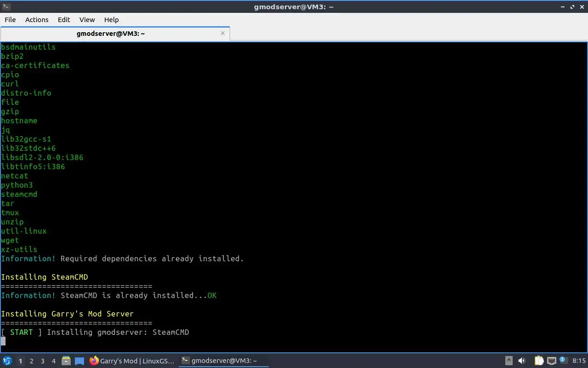This screenshot has height=368, width=588.
Task: Click the hostname line
Action: pos(19,121)
